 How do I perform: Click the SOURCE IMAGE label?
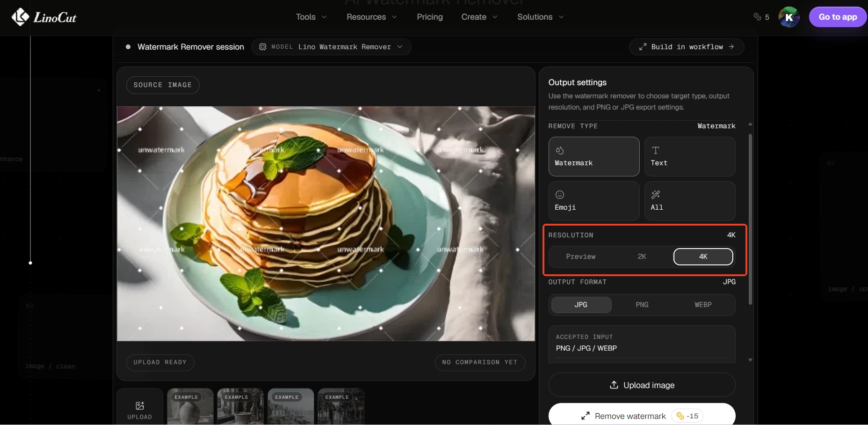pyautogui.click(x=163, y=85)
